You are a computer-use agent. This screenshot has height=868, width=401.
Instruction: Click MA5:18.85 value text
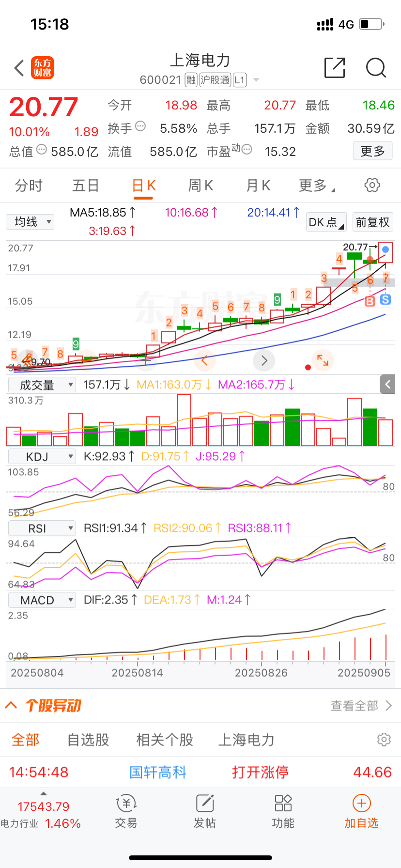tap(103, 213)
